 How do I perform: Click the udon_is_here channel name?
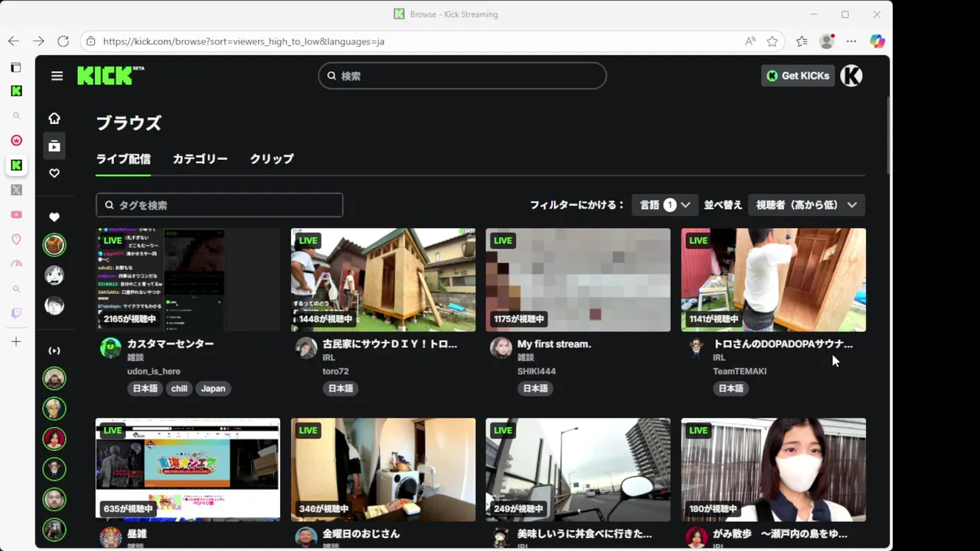click(154, 371)
